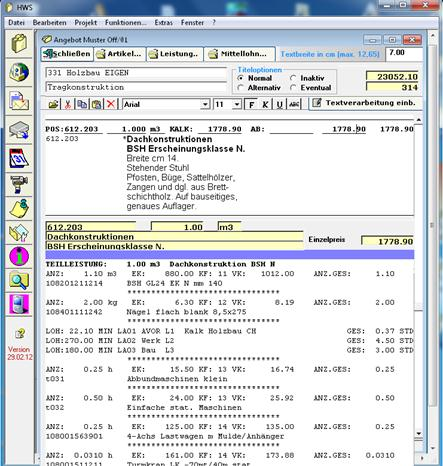
Task: Open the magenta info circle icon
Action: tap(19, 256)
